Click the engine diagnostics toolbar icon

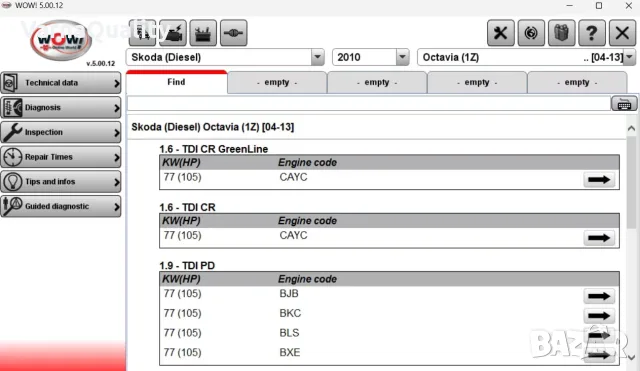pyautogui.click(x=173, y=33)
